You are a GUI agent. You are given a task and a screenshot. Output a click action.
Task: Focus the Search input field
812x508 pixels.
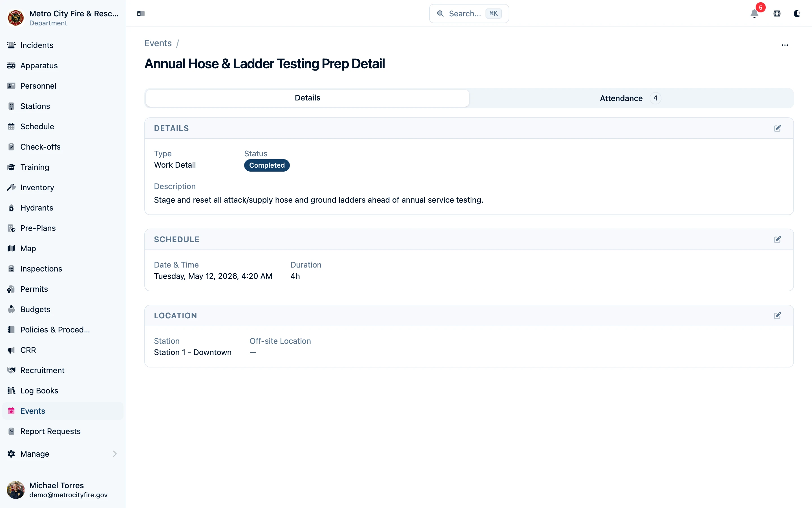(469, 14)
